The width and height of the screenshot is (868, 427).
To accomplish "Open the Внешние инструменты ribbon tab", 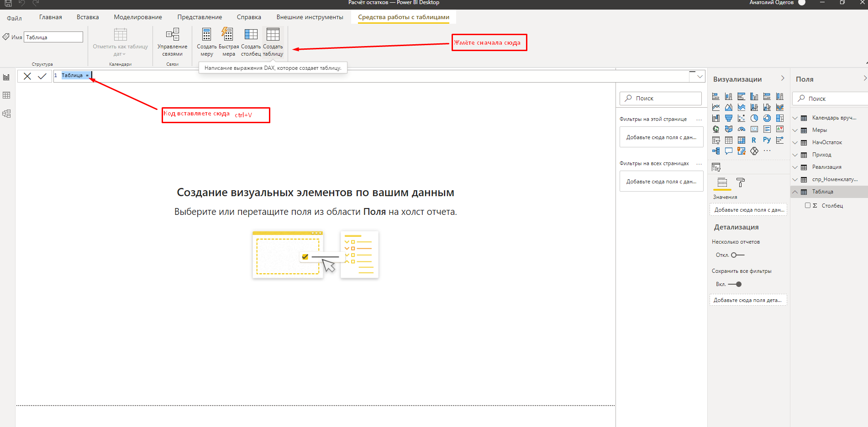I will click(x=310, y=17).
